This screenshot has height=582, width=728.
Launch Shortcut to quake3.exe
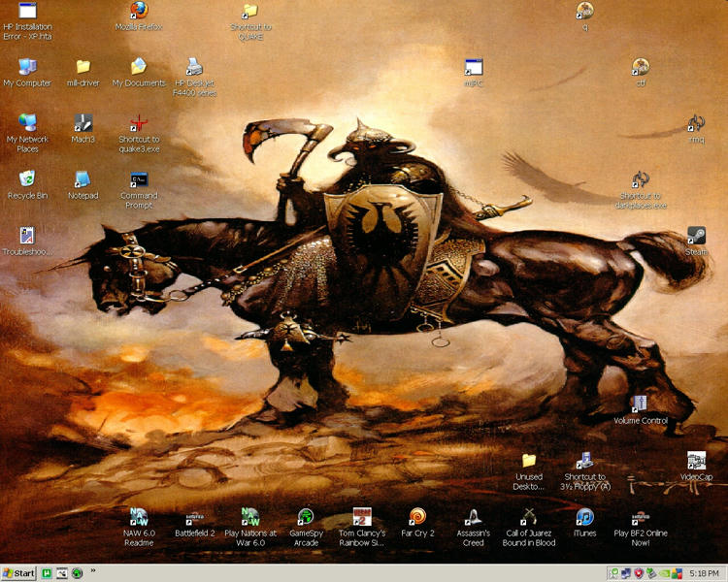point(139,134)
